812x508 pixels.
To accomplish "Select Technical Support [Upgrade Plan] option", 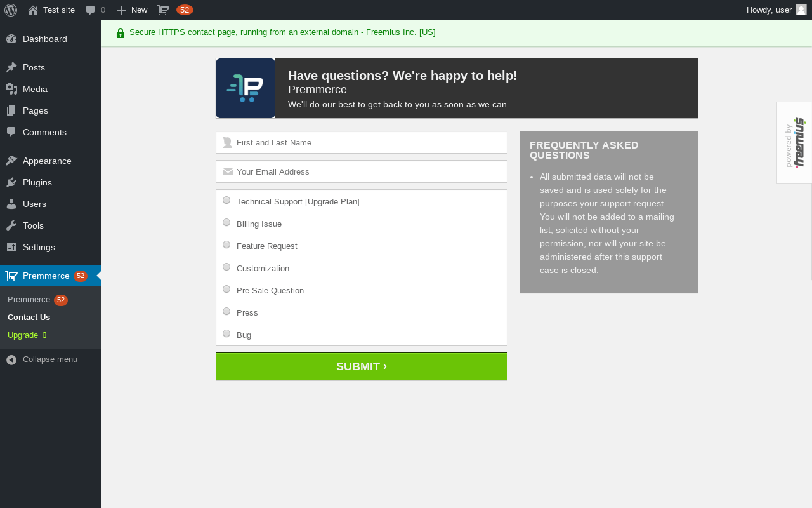I will coord(226,201).
